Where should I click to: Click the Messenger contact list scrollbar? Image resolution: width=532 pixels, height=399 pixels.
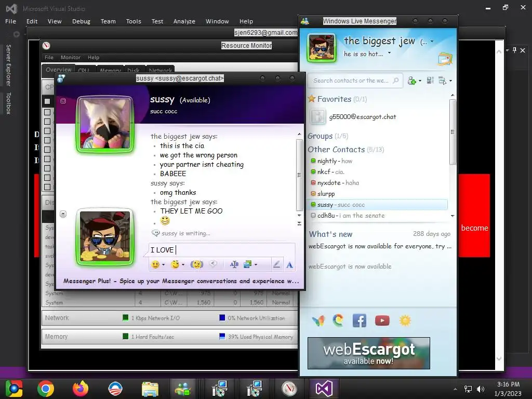tap(453, 132)
